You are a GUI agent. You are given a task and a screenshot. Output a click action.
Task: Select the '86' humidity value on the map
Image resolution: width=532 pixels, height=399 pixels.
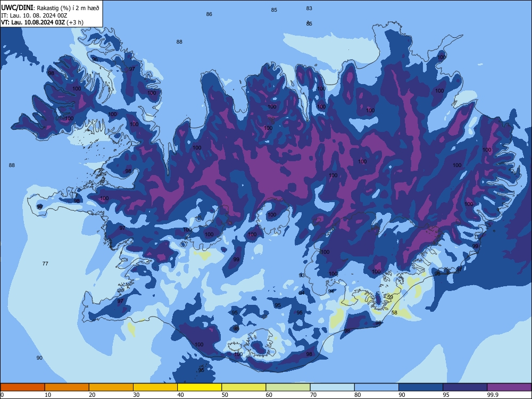click(x=209, y=14)
